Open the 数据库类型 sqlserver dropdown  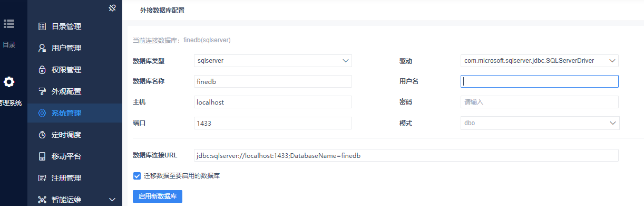[273, 61]
